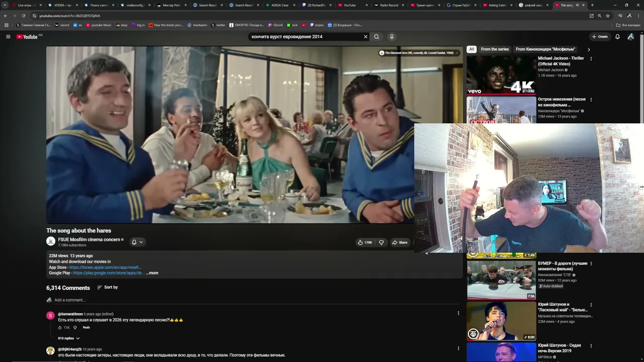Open options for Ласковый май video
This screenshot has width=644, height=362.
(x=591, y=305)
